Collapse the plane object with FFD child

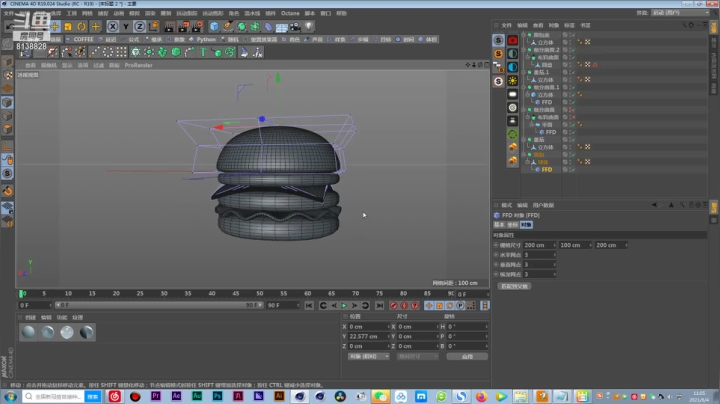532,124
